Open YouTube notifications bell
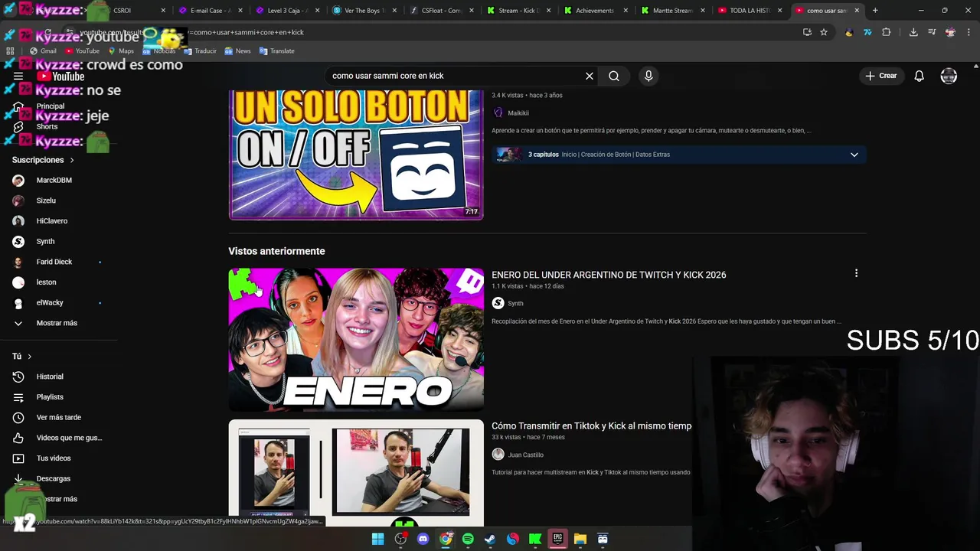980x551 pixels. [x=919, y=76]
